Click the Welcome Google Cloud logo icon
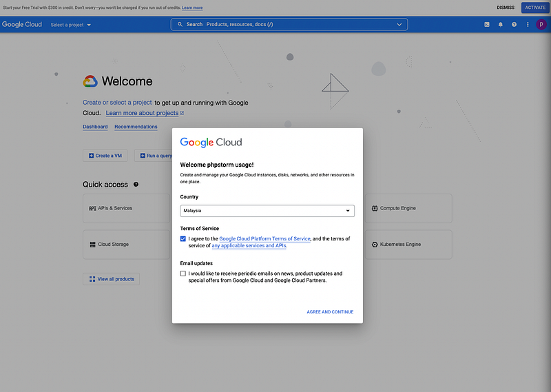The height and width of the screenshot is (392, 551). pos(90,81)
